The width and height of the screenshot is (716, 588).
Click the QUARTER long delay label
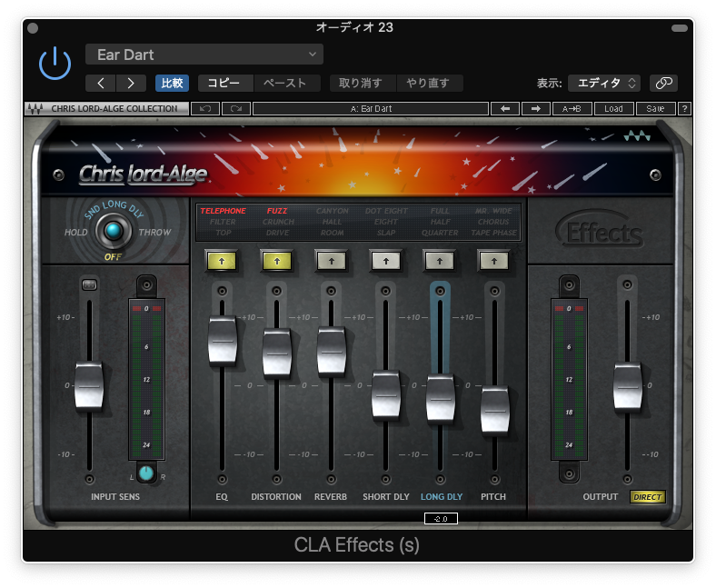440,233
